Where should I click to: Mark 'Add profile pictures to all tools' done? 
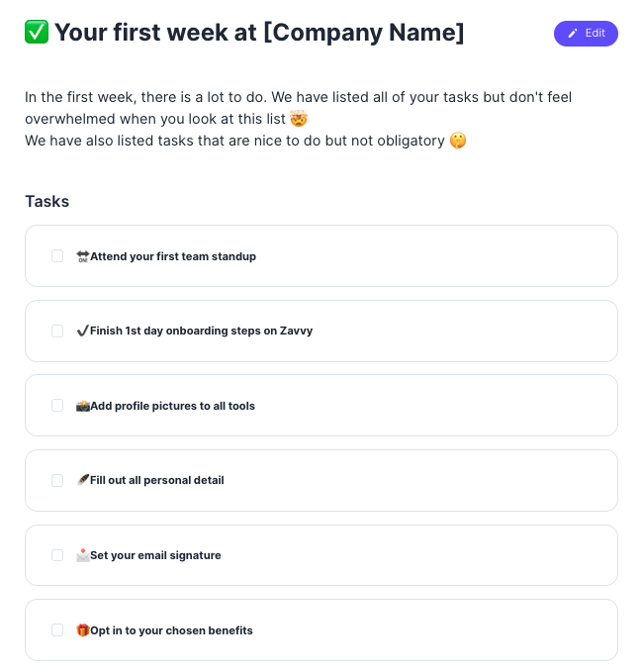[x=57, y=406]
